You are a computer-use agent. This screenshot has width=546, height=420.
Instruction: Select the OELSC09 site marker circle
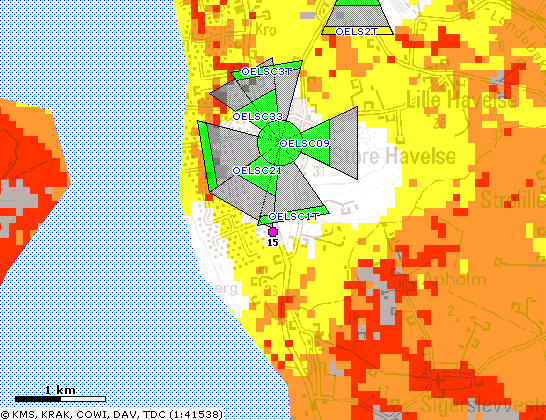(283, 143)
